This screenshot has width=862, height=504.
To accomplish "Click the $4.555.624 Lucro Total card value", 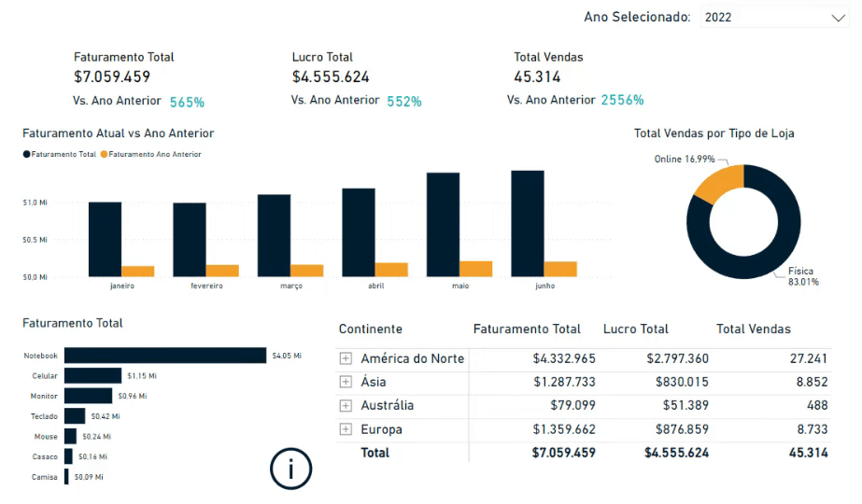I will click(331, 77).
